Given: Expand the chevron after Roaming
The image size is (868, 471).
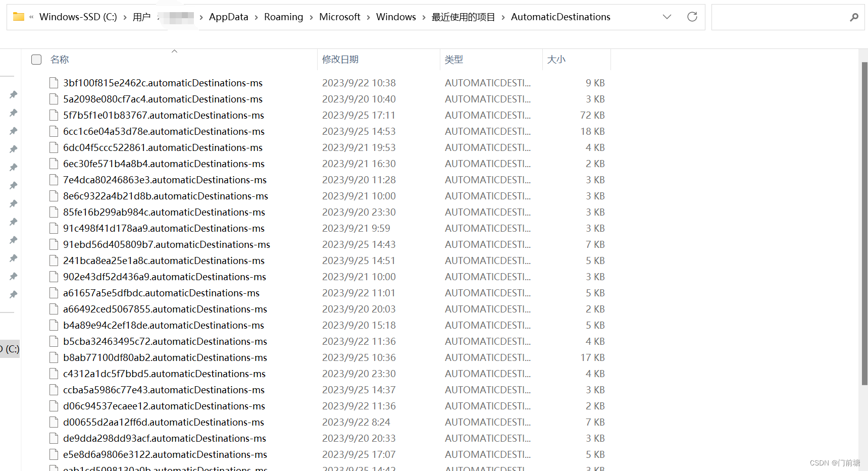Looking at the screenshot, I should click(312, 17).
